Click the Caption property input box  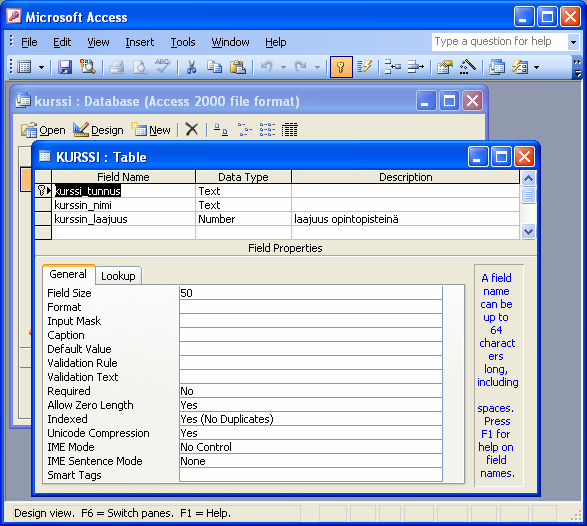[311, 335]
